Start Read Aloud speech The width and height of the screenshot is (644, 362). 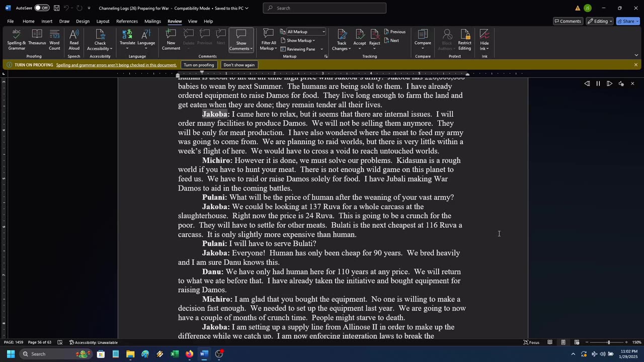(74, 39)
